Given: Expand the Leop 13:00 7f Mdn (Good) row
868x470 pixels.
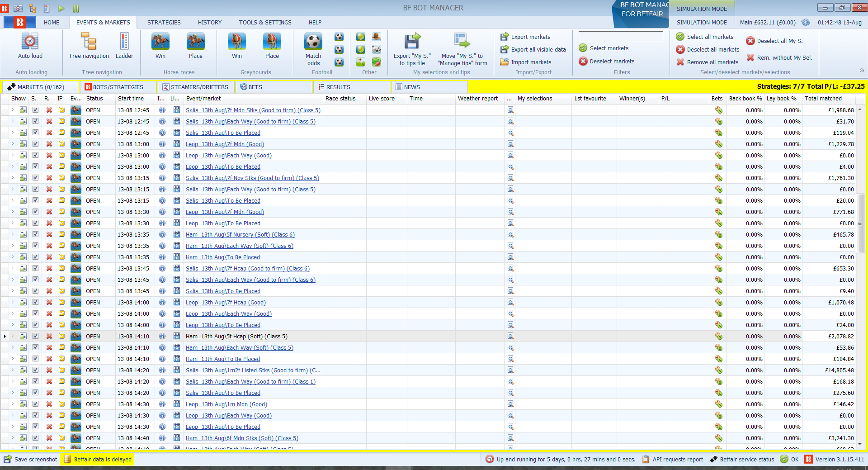Looking at the screenshot, I should click(13, 144).
